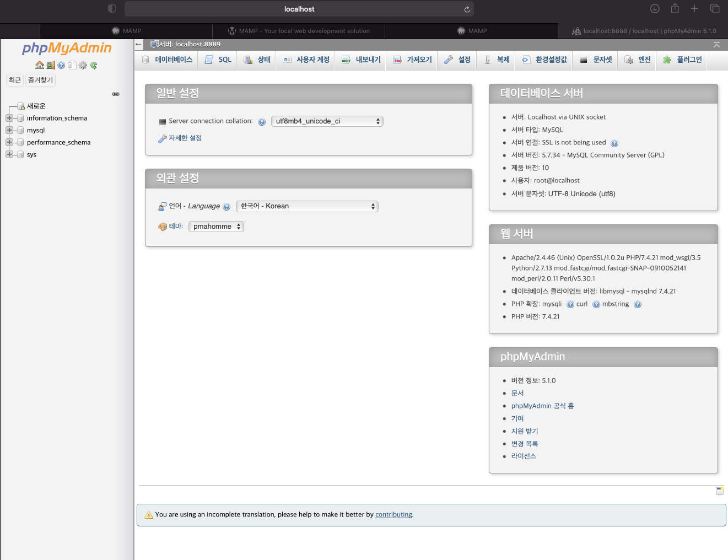Click help icon after mysqli extension
This screenshot has height=560, width=728.
click(570, 304)
